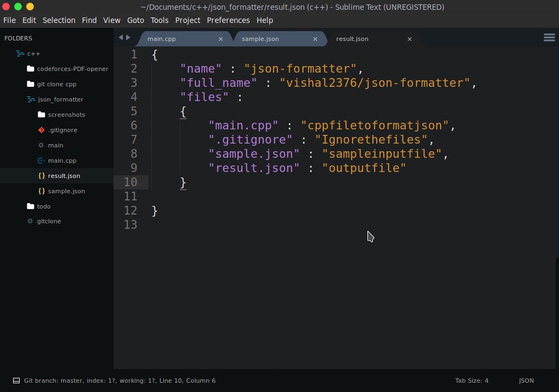Open the Edit menu
The image size is (559, 392).
29,20
